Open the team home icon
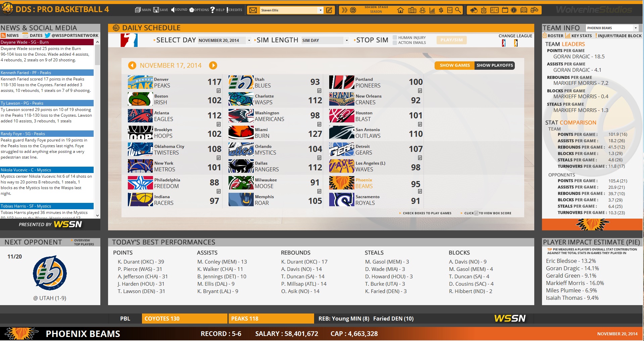This screenshot has height=341, width=644. point(400,10)
